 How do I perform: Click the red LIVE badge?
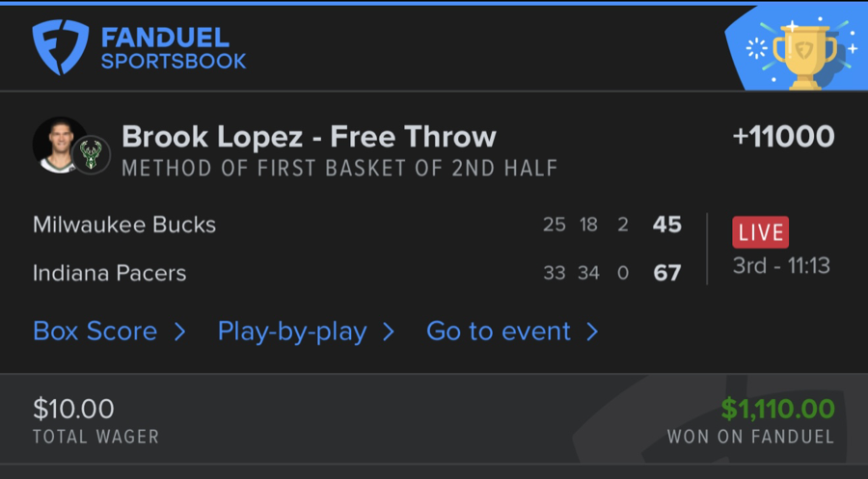click(760, 232)
